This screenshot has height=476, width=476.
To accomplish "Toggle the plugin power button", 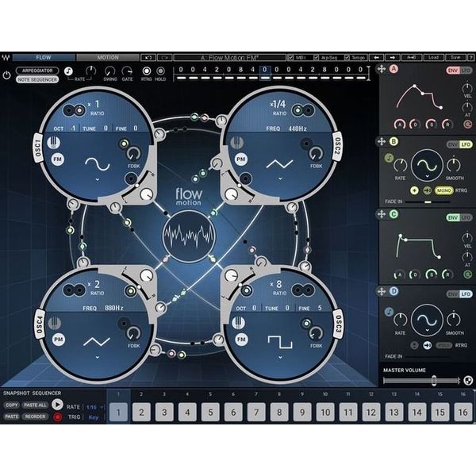I will click(x=6, y=75).
